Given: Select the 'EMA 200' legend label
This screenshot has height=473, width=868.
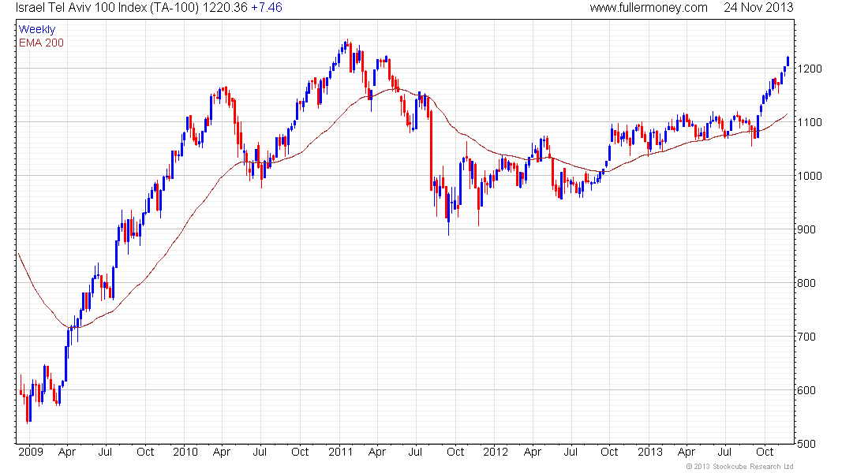Looking at the screenshot, I should point(41,43).
